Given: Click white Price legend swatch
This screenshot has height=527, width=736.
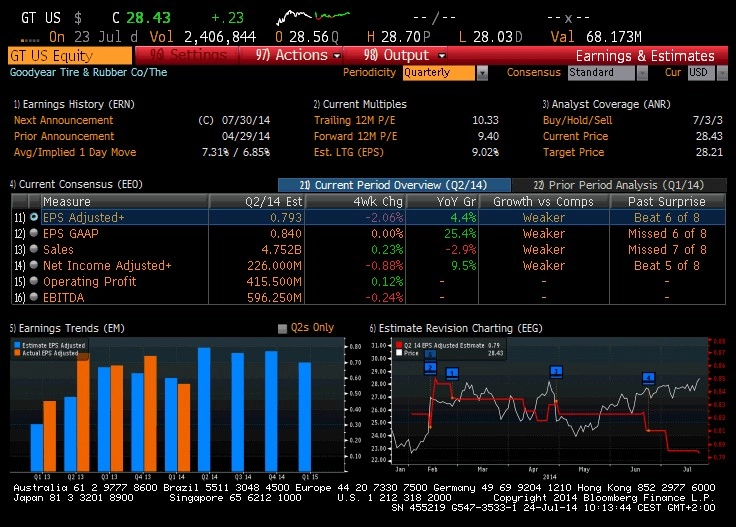Looking at the screenshot, I should (399, 353).
